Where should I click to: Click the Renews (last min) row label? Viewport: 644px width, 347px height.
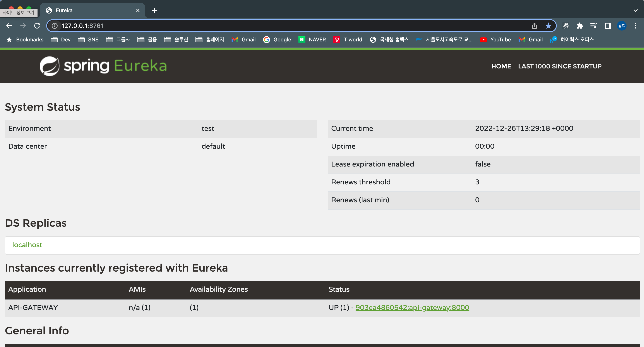click(x=360, y=200)
